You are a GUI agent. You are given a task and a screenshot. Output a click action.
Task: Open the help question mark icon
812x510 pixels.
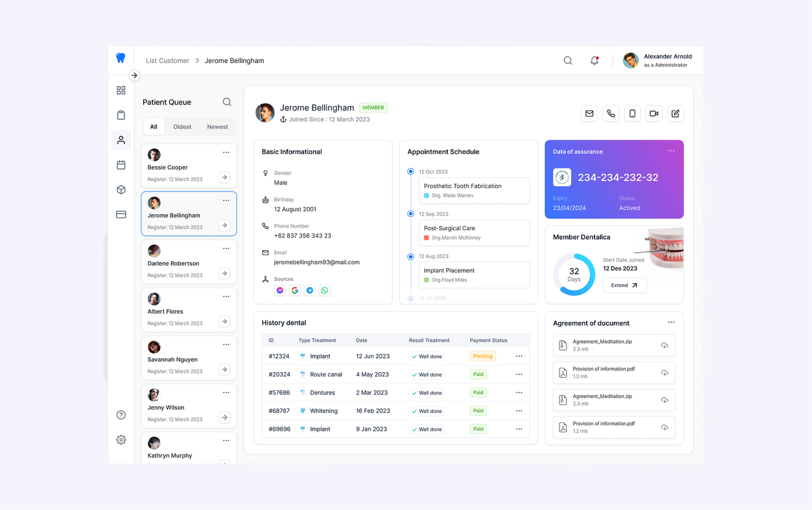(121, 415)
